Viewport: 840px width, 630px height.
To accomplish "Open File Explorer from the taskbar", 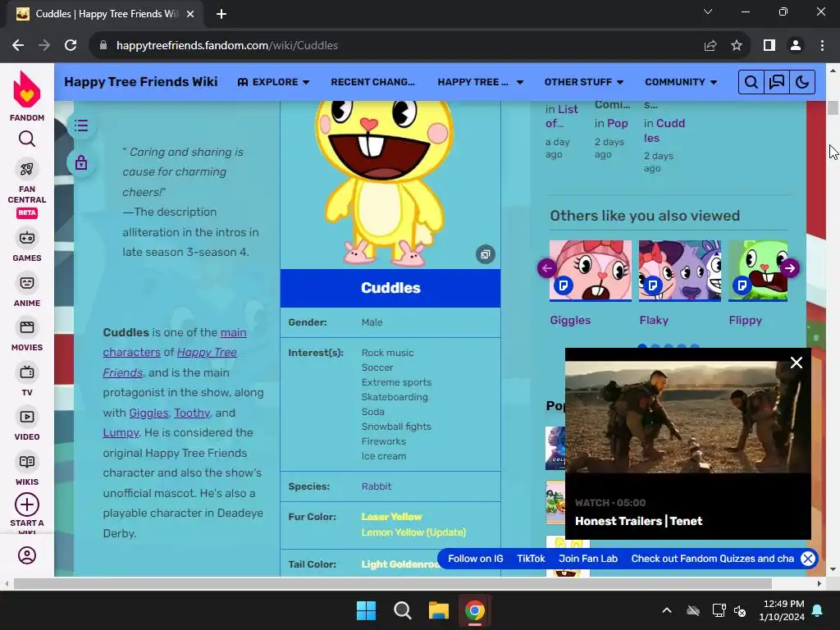I will (x=438, y=610).
